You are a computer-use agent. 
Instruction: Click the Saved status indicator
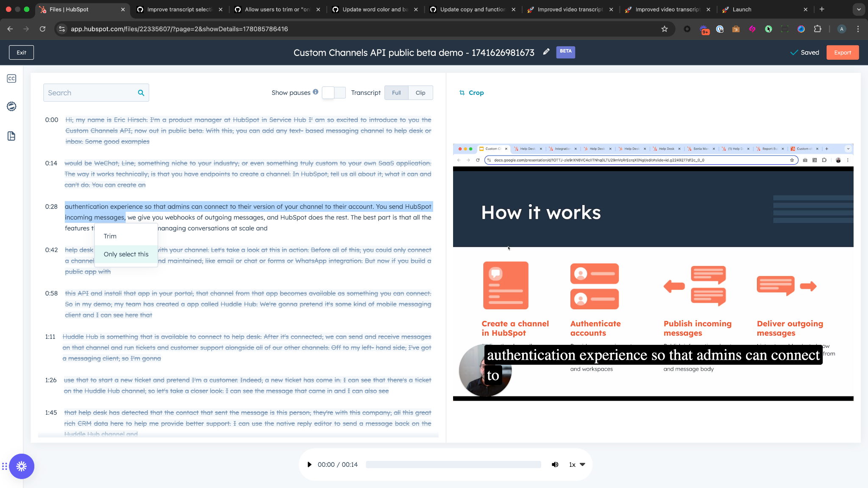click(x=805, y=53)
